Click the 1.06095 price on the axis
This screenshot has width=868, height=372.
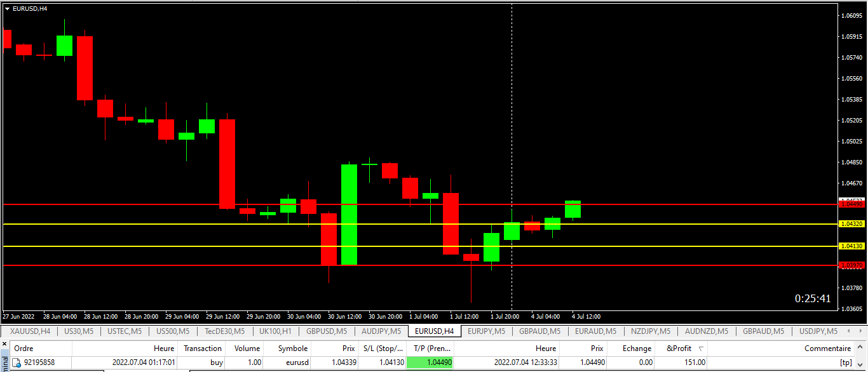coord(853,15)
